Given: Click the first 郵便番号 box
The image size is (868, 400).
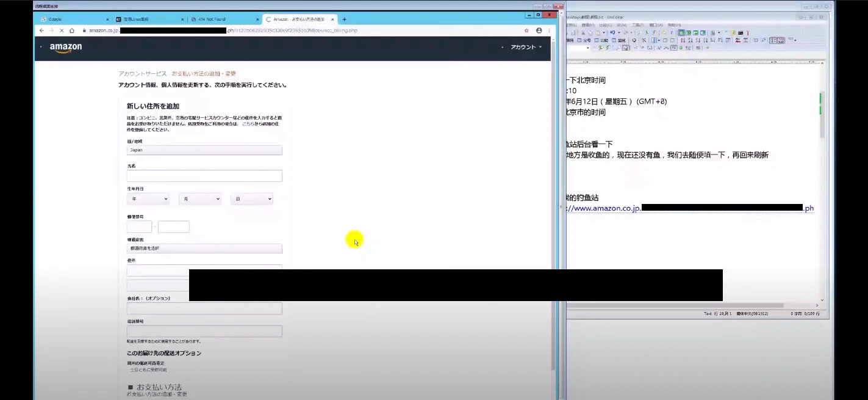Looking at the screenshot, I should [x=139, y=227].
